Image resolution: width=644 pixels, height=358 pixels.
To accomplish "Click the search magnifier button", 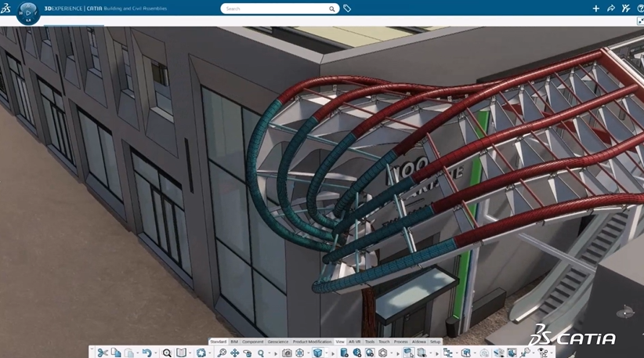I will pyautogui.click(x=332, y=9).
